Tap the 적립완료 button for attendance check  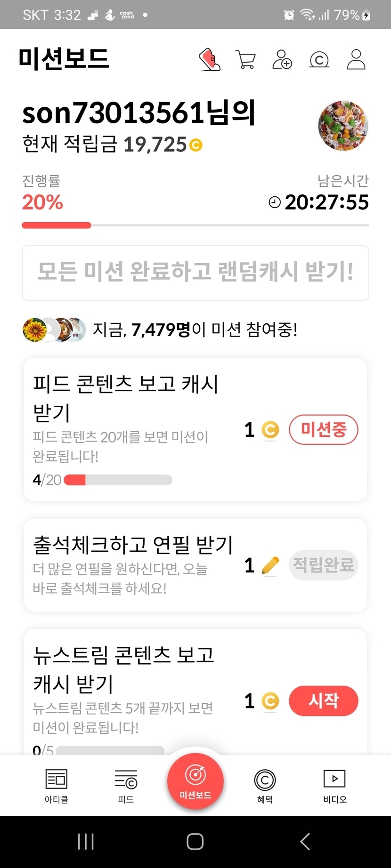click(x=323, y=565)
